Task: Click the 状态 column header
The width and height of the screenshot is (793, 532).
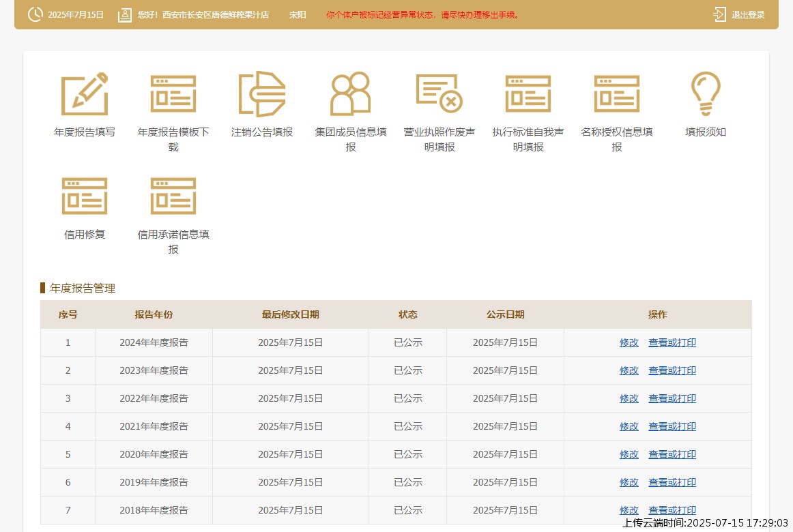Action: coord(407,314)
